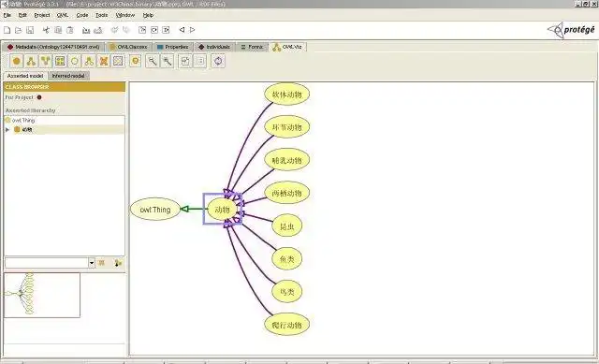The width and height of the screenshot is (599, 364).
Task: Click the Archive project icon
Action: coord(86,30)
